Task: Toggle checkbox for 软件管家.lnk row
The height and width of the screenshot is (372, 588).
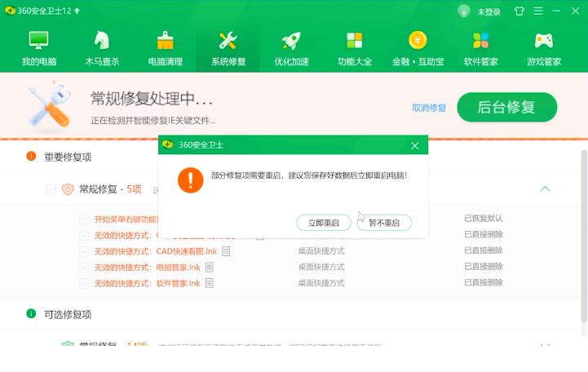Action: coord(84,283)
